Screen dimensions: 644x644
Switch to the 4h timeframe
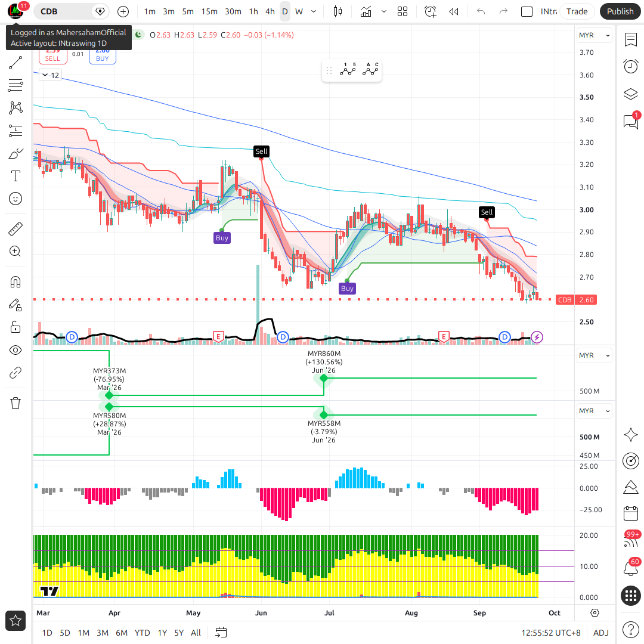tap(270, 11)
